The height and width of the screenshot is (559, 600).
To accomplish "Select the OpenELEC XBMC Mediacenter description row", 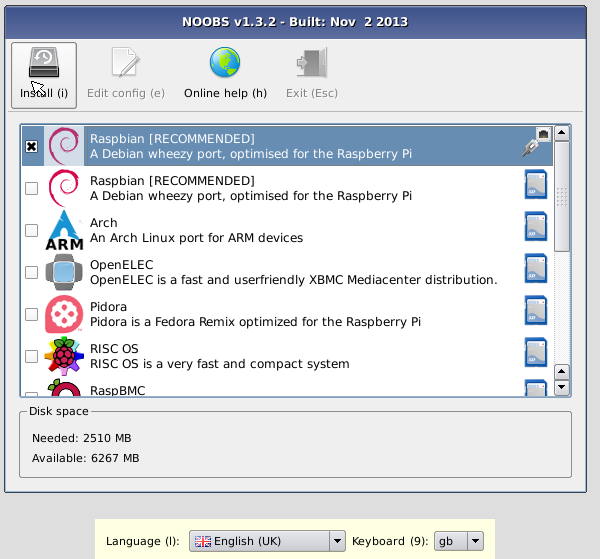I will (x=287, y=272).
